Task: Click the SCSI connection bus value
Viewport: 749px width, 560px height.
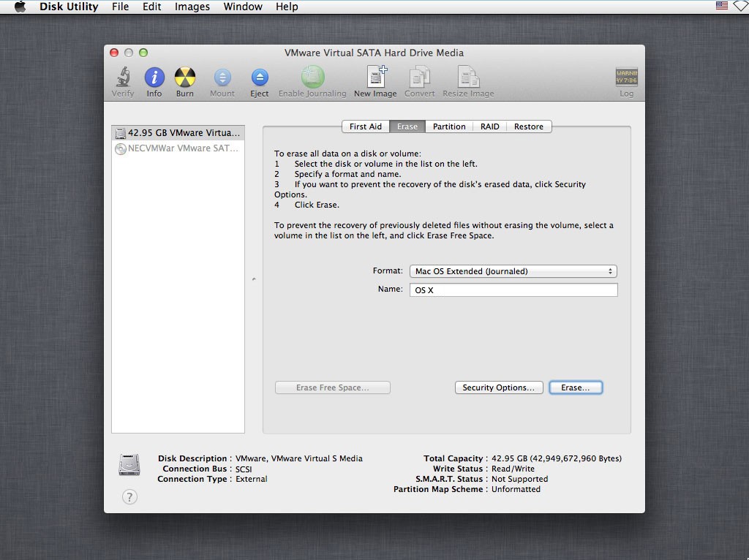Action: [x=244, y=469]
